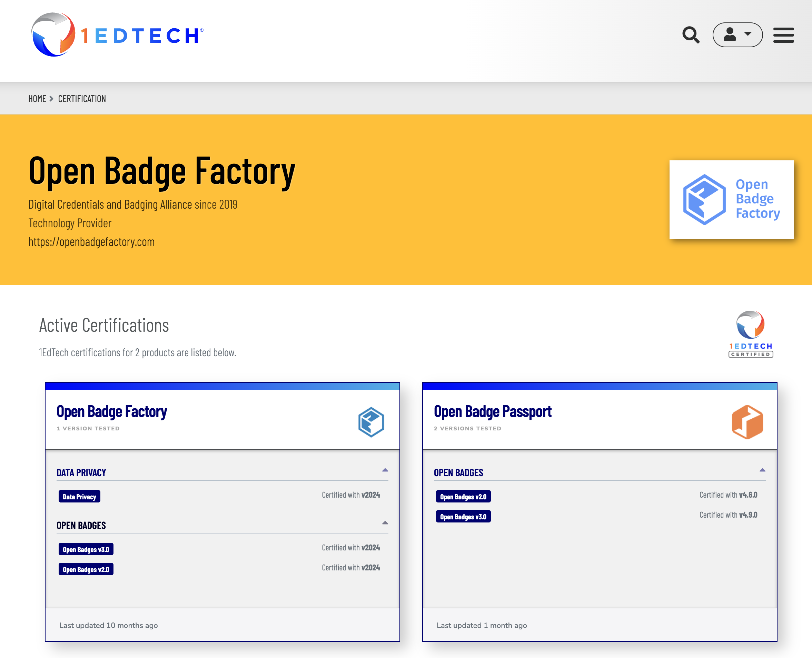Visit the openbadgefactory.com website link
The width and height of the screenshot is (812, 658).
pyautogui.click(x=91, y=242)
